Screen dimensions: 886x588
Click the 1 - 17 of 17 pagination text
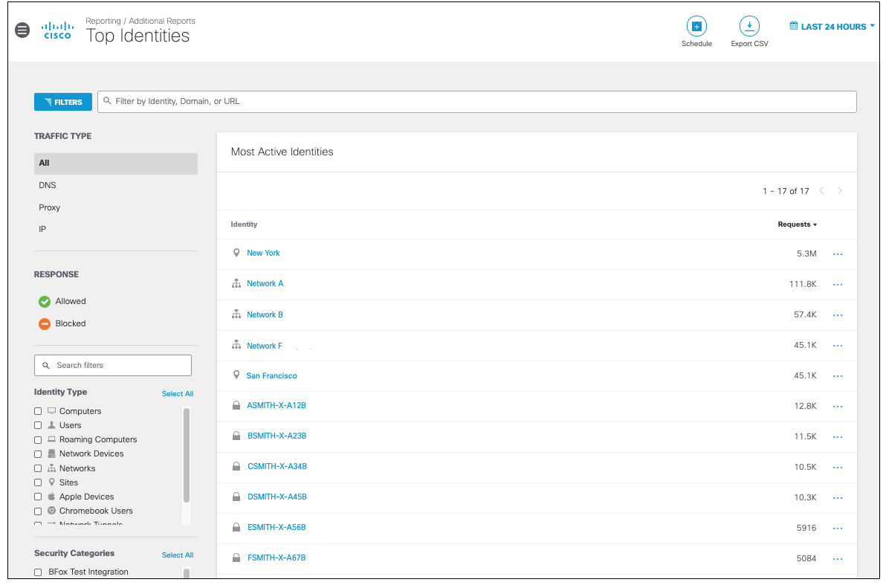pos(786,192)
